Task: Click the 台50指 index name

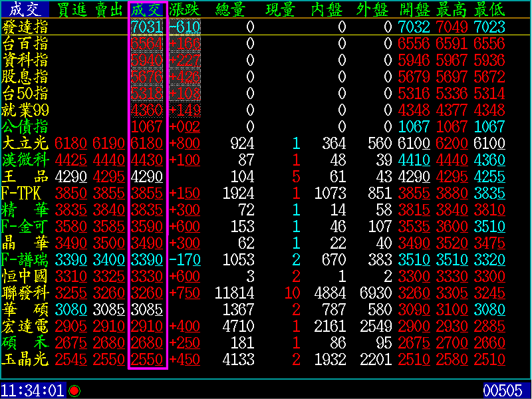Action: click(25, 93)
